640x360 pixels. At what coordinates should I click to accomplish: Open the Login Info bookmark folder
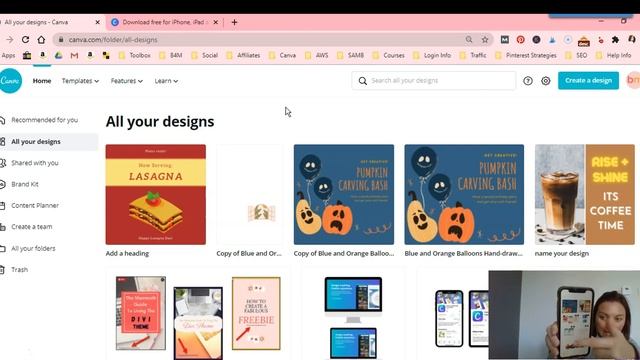[432, 55]
